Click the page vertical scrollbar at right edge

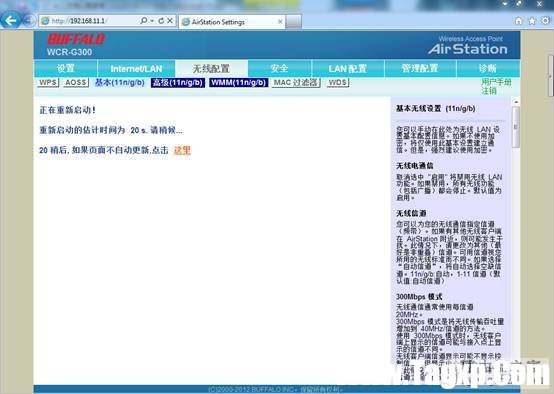coord(550,76)
